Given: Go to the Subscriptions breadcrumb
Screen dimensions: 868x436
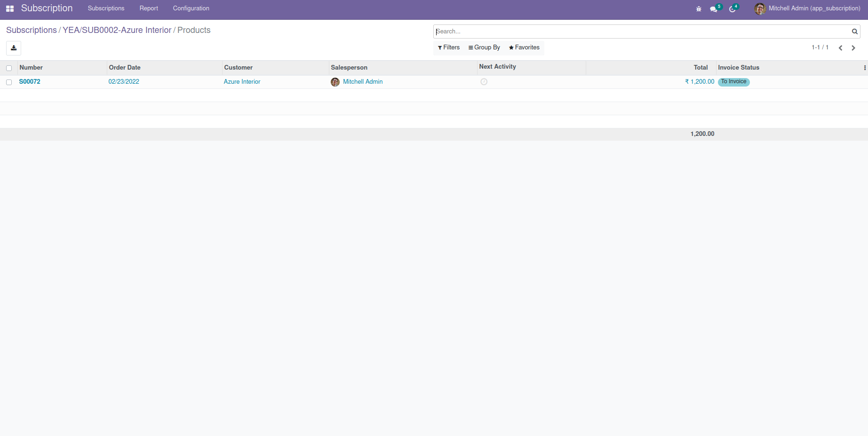Looking at the screenshot, I should pos(32,30).
